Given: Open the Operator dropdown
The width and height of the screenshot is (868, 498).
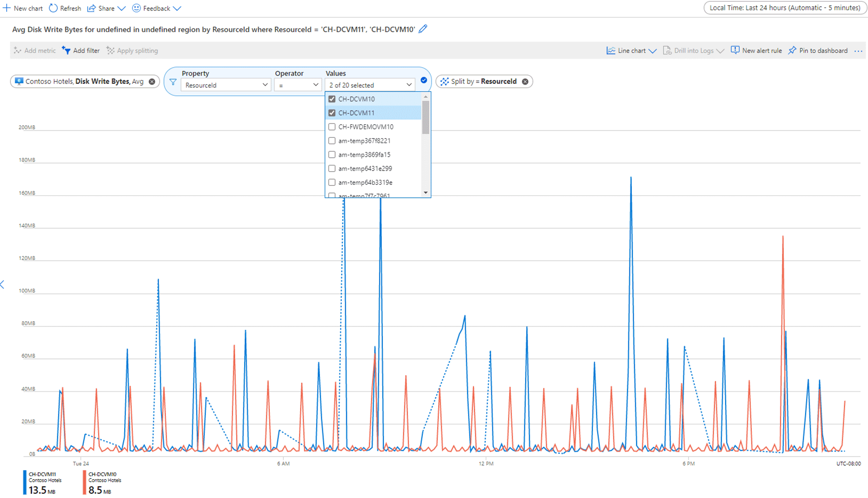Looking at the screenshot, I should [x=298, y=85].
